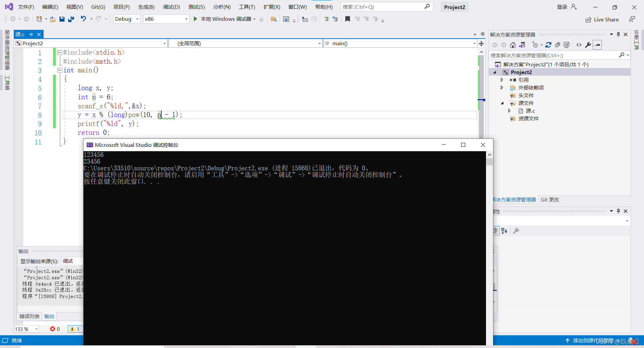Toggle Preview Selected Items button
The image size is (644, 348).
point(597,45)
